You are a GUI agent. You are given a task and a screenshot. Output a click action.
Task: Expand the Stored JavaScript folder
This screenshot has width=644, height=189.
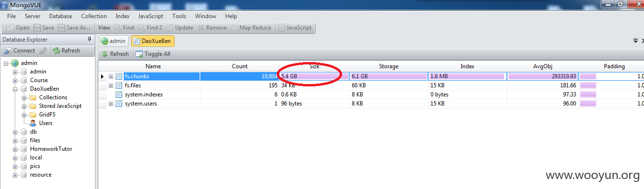pos(24,106)
